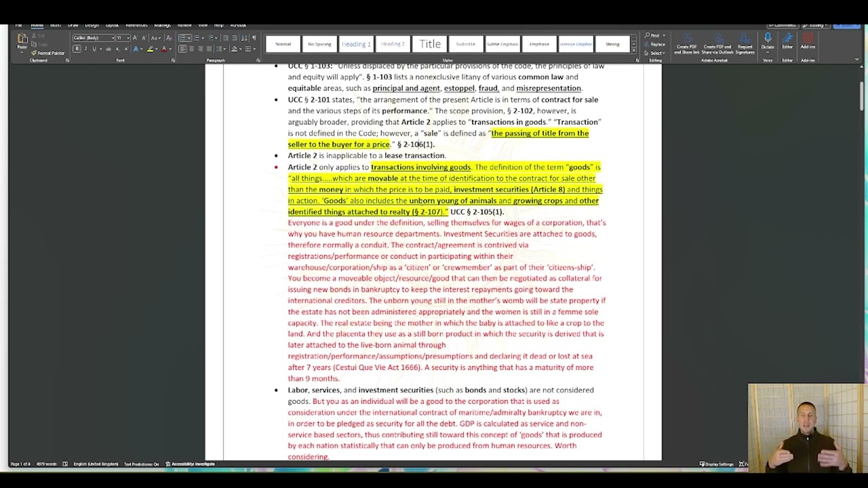Toggle bold formatting
Screen dimensions: 868x488
[x=77, y=49]
